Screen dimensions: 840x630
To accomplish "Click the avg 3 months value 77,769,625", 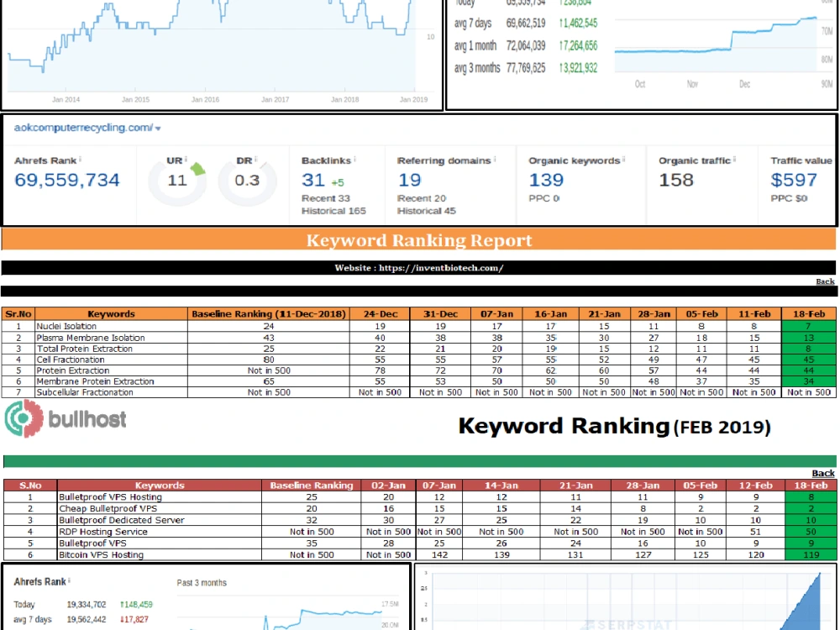I will pos(526,68).
